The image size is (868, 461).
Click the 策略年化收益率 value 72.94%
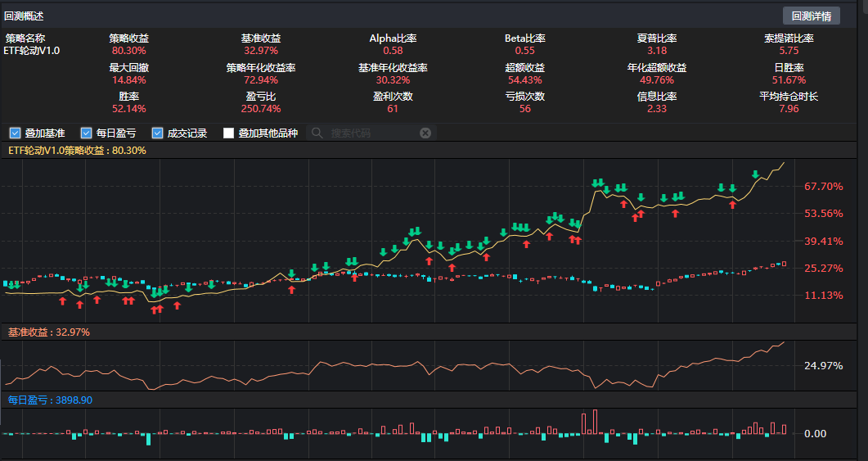[261, 79]
